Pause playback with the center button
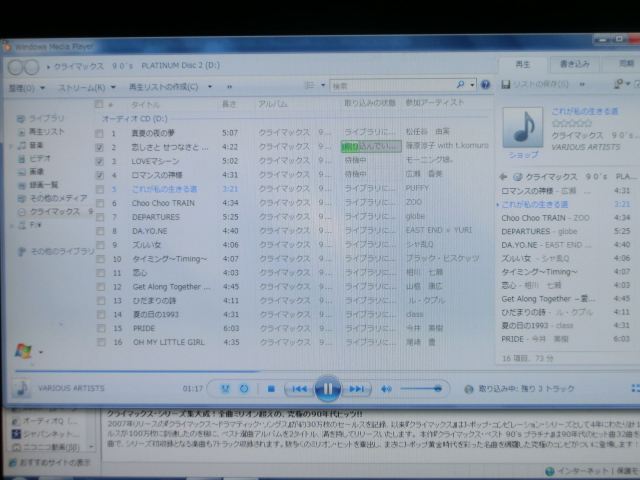The image size is (640, 480). coord(327,389)
